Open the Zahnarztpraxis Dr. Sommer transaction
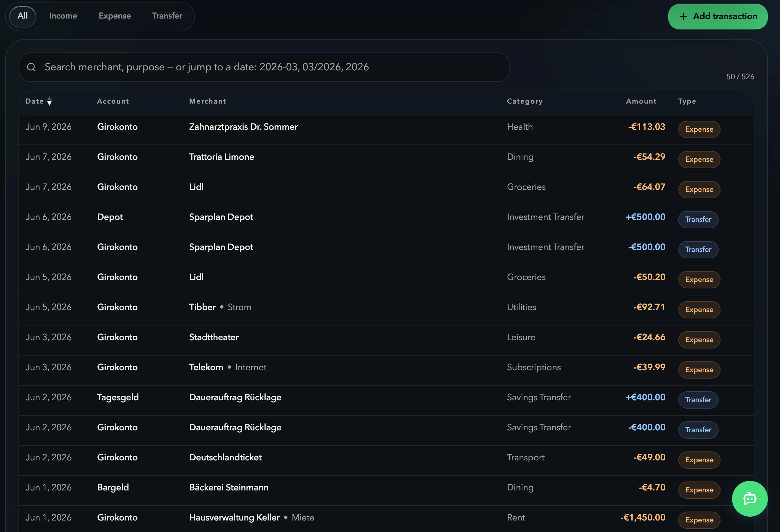The width and height of the screenshot is (780, 532). click(386, 129)
